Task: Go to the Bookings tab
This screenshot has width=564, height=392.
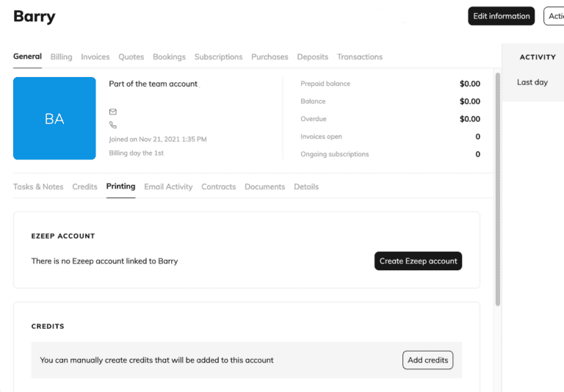Action: click(169, 57)
